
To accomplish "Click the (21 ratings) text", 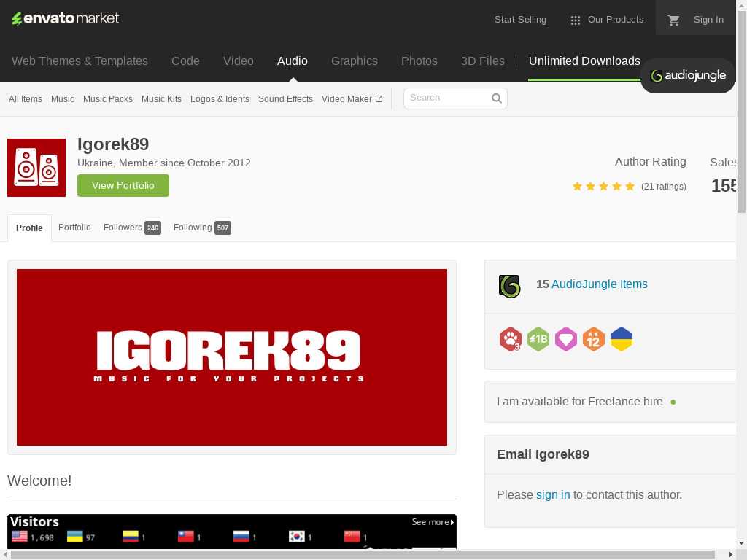I will point(664,187).
